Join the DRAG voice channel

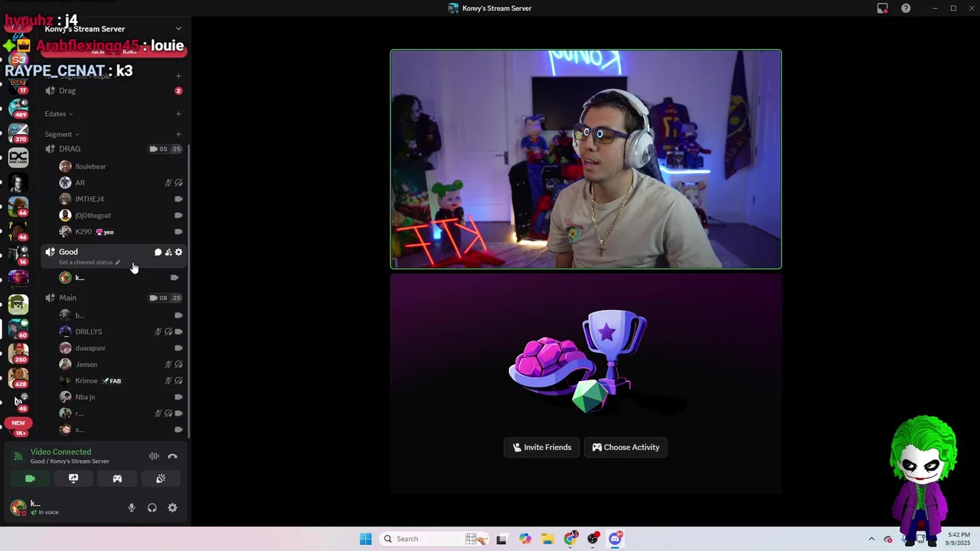[x=113, y=148]
